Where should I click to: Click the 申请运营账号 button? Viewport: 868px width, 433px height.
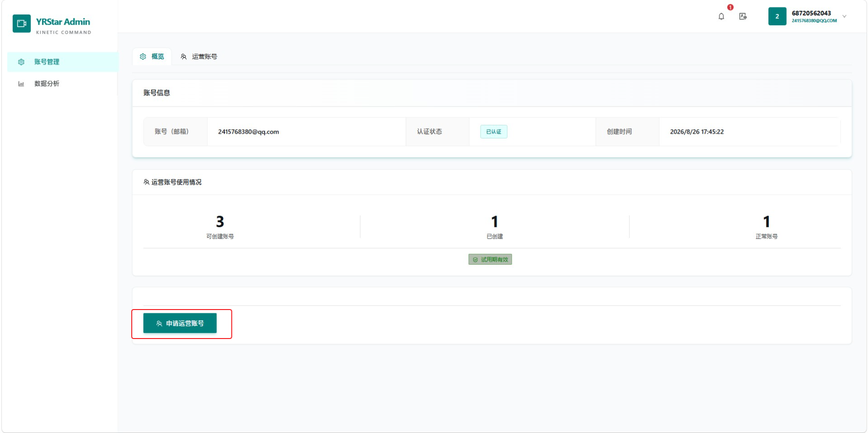click(x=180, y=323)
